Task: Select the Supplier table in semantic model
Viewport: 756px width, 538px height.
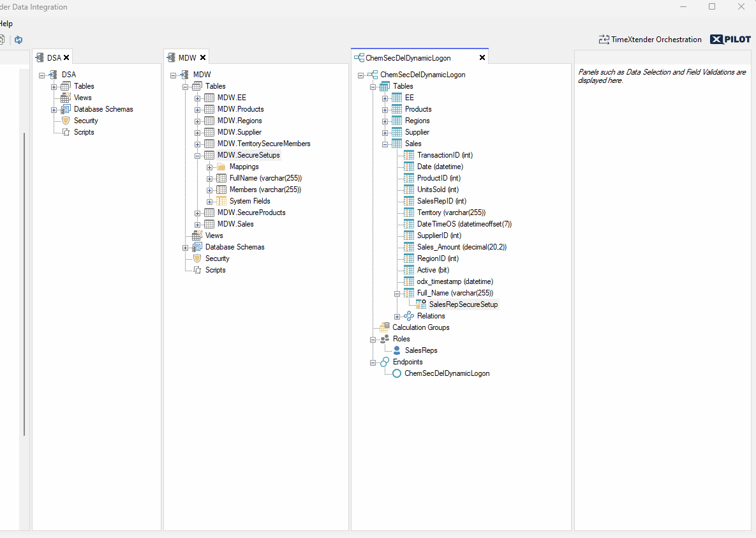Action: (x=417, y=132)
